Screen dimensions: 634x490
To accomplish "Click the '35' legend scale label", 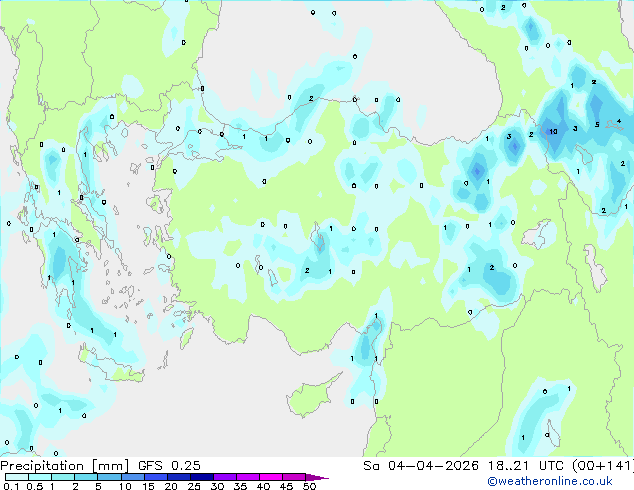I will coord(240,486).
